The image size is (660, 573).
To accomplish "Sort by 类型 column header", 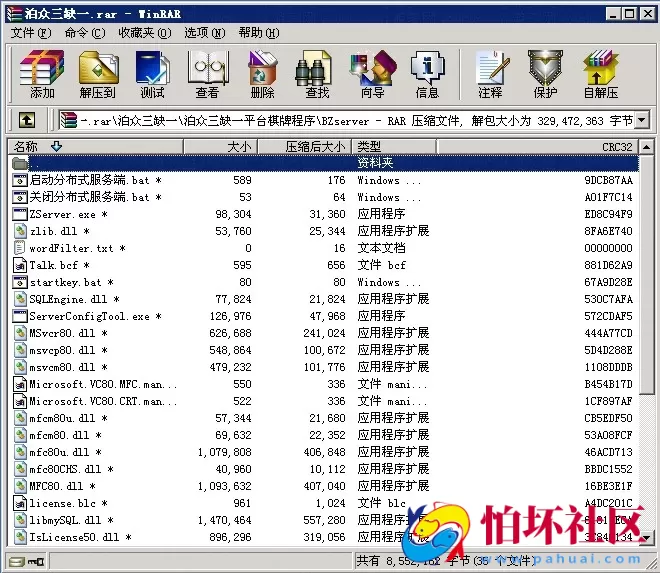I will click(394, 147).
